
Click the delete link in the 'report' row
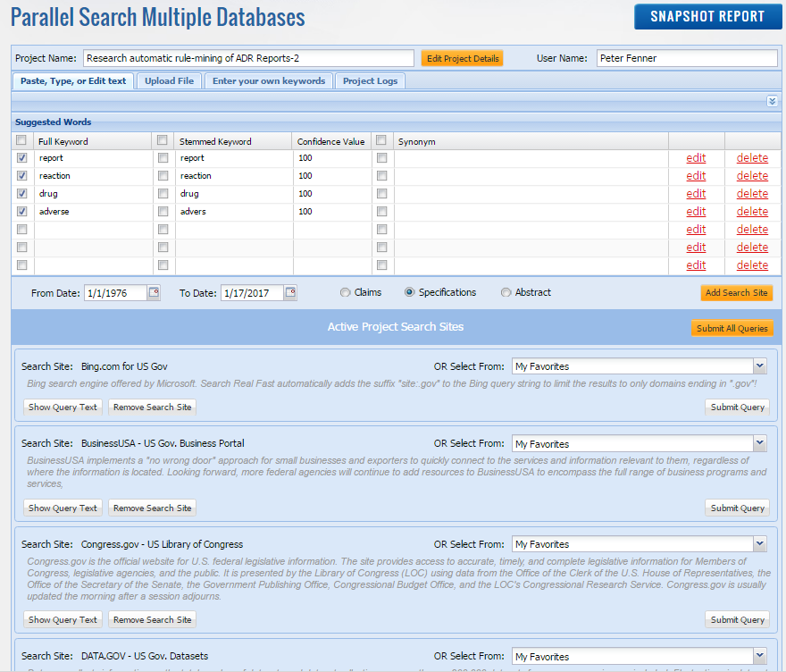click(x=752, y=158)
